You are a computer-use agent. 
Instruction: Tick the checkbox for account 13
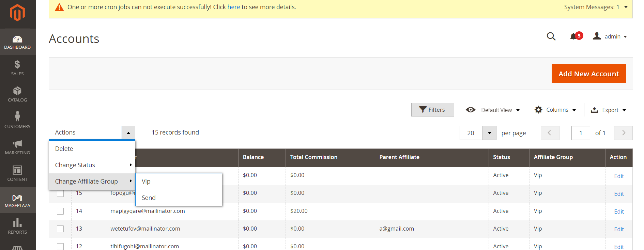pyautogui.click(x=60, y=229)
